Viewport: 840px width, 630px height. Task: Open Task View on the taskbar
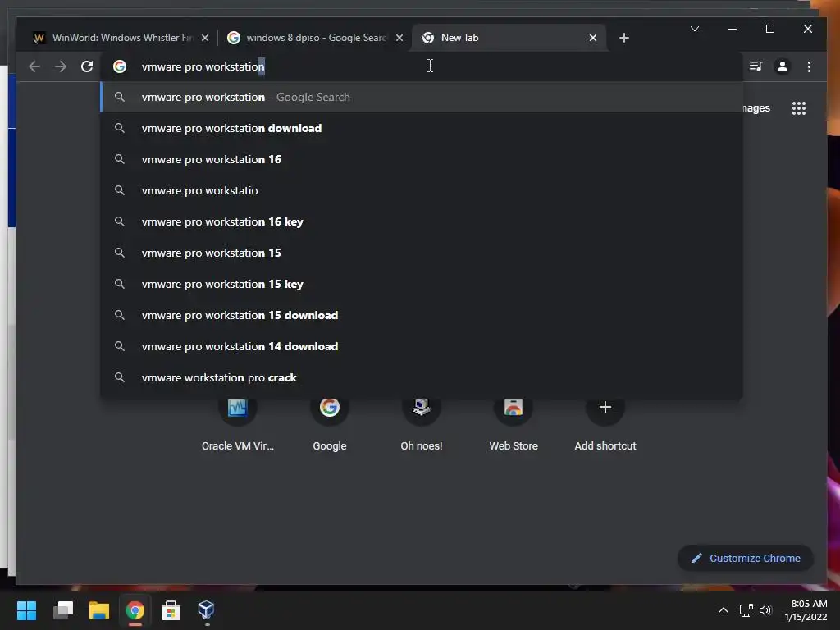coord(63,610)
